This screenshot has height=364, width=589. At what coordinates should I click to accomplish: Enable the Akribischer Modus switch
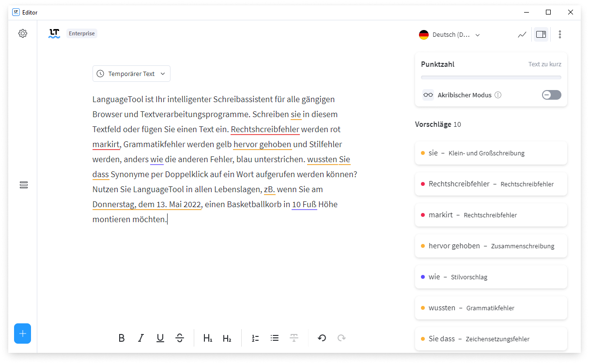[552, 95]
